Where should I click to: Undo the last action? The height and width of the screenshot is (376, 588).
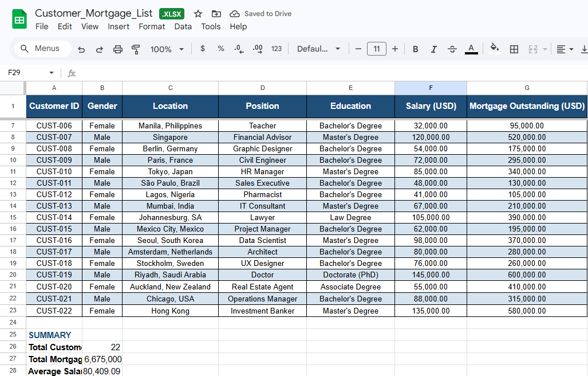81,49
